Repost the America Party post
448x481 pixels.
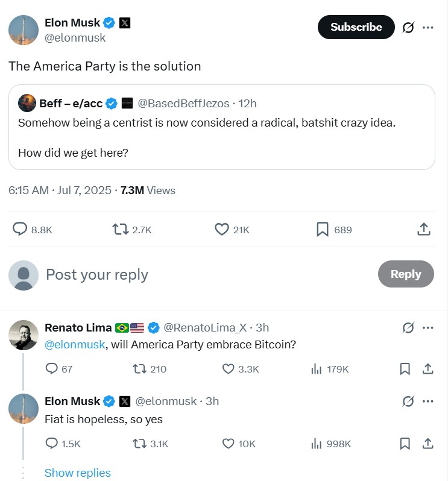point(120,230)
